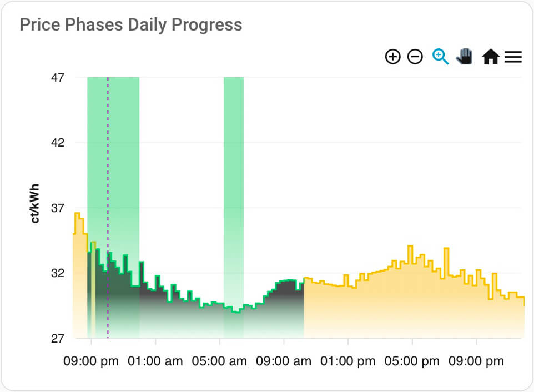Reset zoom with the home icon
Viewport: 534px width, 392px height.
(491, 57)
